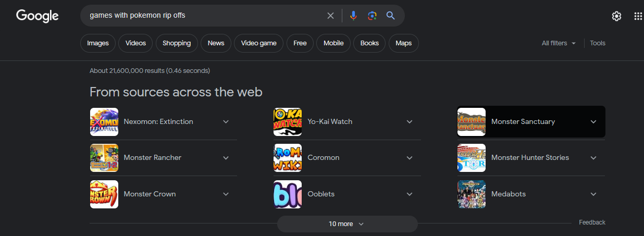644x236 pixels.
Task: Filter results by Shopping
Action: tap(177, 43)
